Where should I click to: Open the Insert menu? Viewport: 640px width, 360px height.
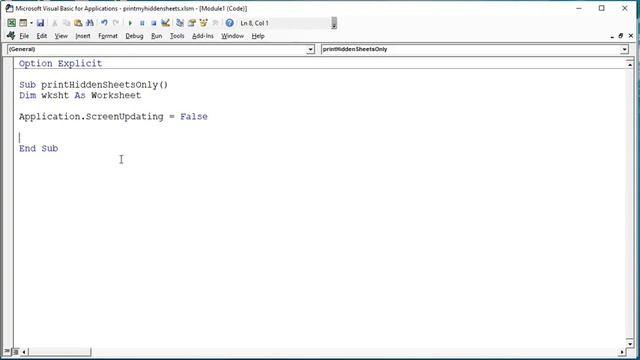coord(83,36)
